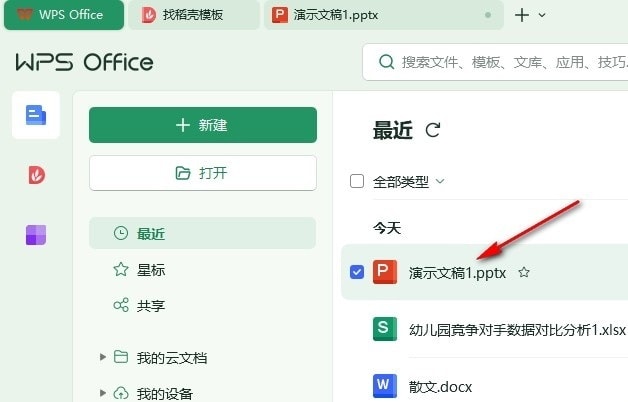Switch to the 找稻壳模板 tab

click(x=193, y=15)
